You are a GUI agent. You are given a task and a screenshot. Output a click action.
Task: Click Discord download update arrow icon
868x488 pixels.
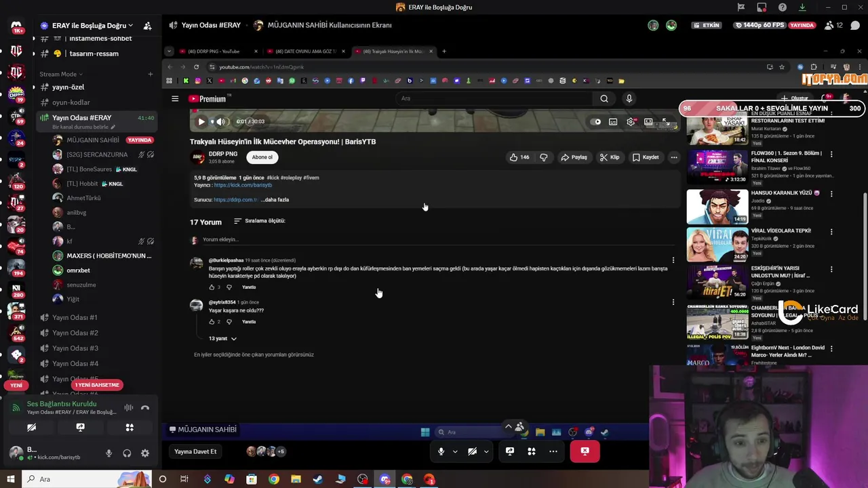802,7
